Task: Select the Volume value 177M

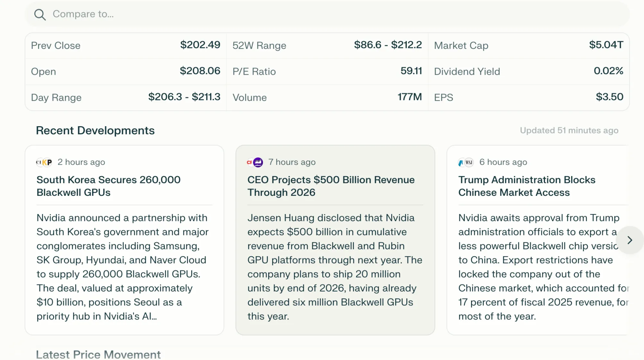Action: click(x=410, y=97)
